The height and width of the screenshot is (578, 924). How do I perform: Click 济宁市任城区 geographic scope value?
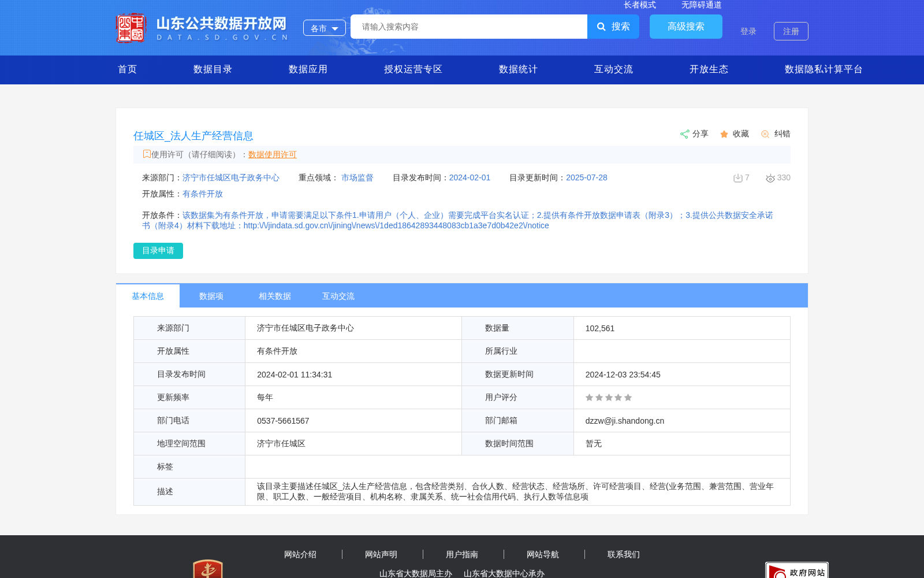coord(281,444)
